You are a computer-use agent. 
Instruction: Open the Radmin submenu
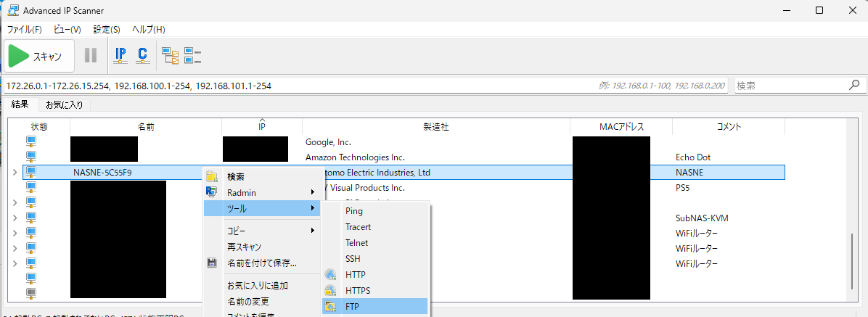(x=263, y=192)
